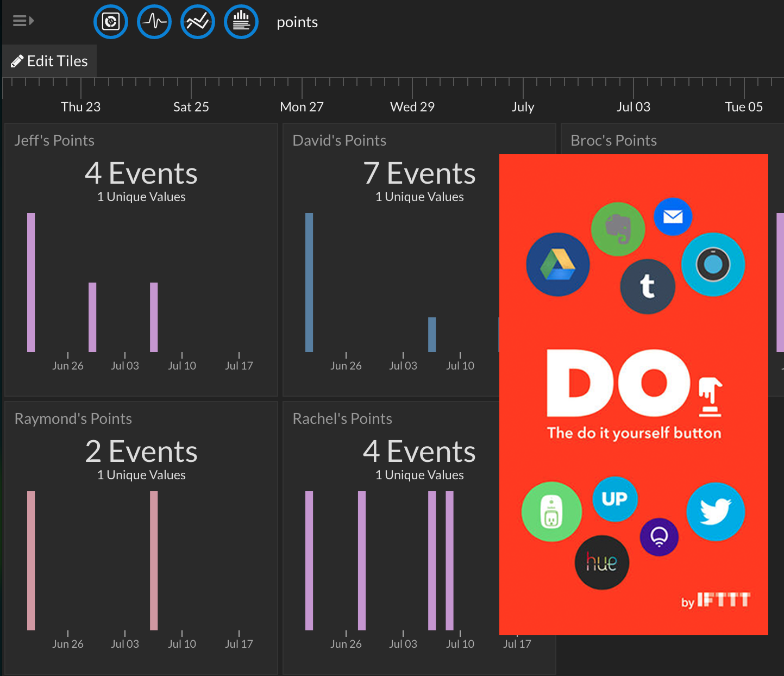784x676 pixels.
Task: Select the Philips hue icon
Action: pyautogui.click(x=601, y=562)
